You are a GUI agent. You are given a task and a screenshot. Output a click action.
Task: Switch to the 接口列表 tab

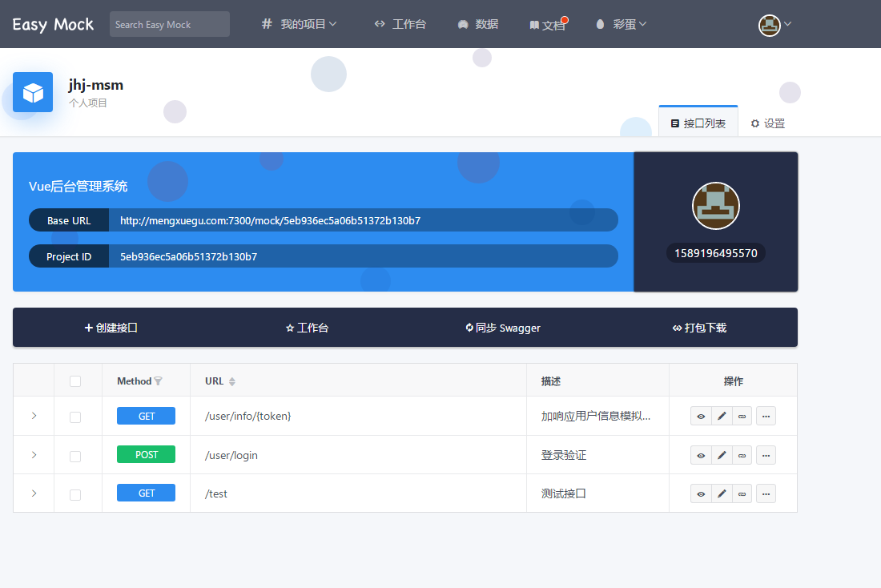tap(698, 123)
